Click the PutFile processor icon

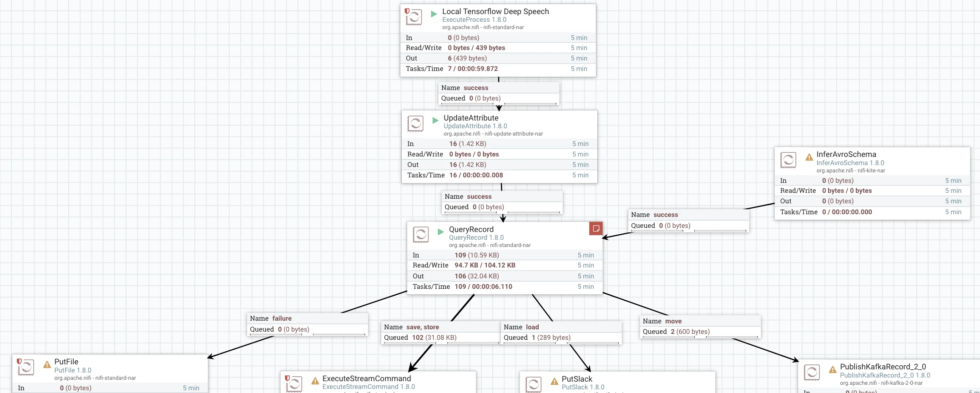[25, 367]
